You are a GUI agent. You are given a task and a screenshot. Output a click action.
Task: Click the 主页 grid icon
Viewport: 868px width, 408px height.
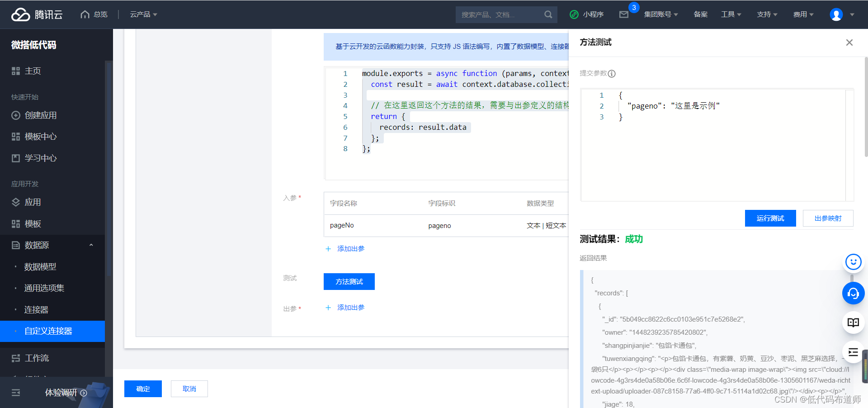[16, 71]
